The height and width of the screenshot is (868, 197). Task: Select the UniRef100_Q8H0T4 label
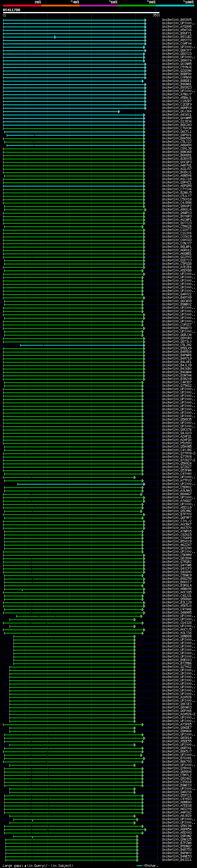(177, 60)
